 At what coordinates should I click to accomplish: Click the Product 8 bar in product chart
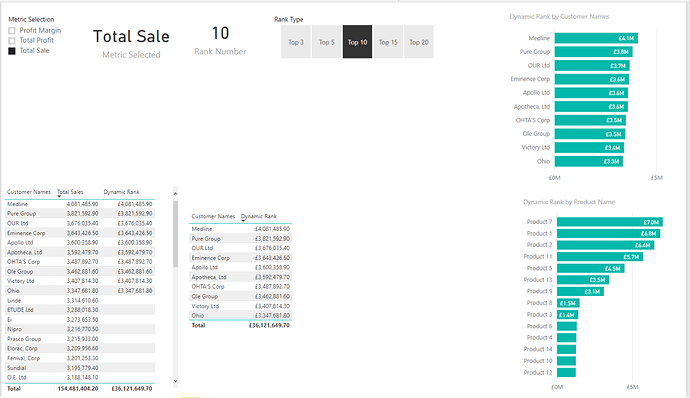click(x=568, y=303)
